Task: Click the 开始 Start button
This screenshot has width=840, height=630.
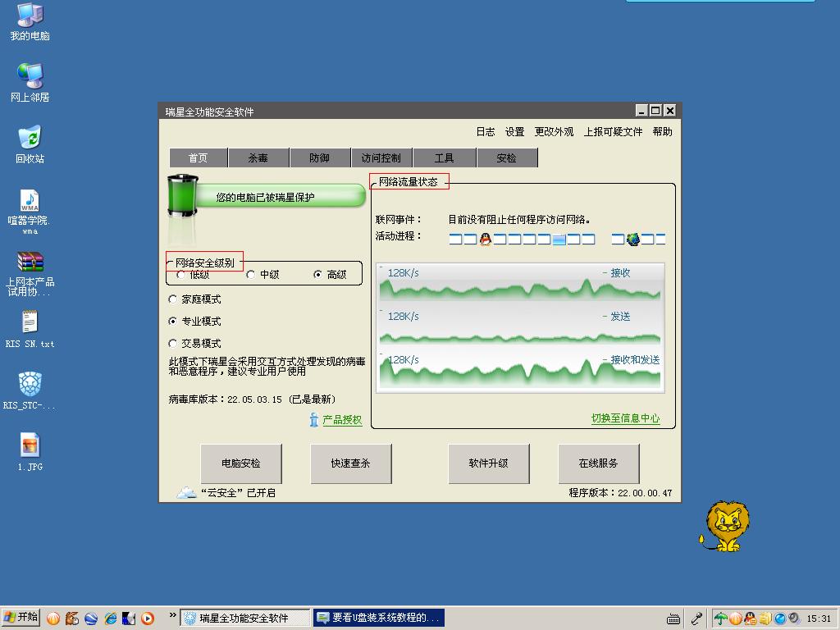Action: 21,619
